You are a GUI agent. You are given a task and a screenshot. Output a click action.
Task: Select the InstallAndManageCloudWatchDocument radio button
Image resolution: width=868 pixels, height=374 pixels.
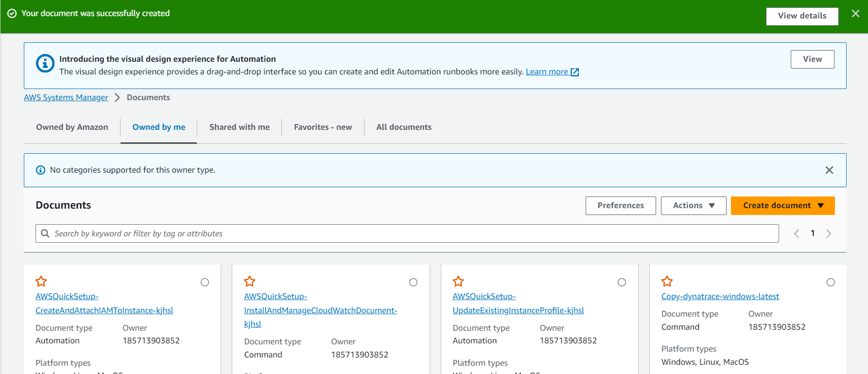[413, 282]
